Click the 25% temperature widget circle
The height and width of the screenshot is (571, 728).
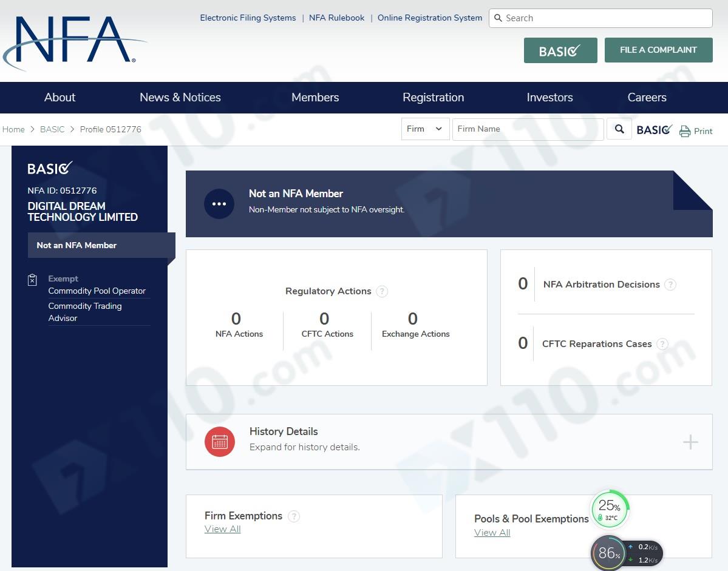pyautogui.click(x=610, y=509)
